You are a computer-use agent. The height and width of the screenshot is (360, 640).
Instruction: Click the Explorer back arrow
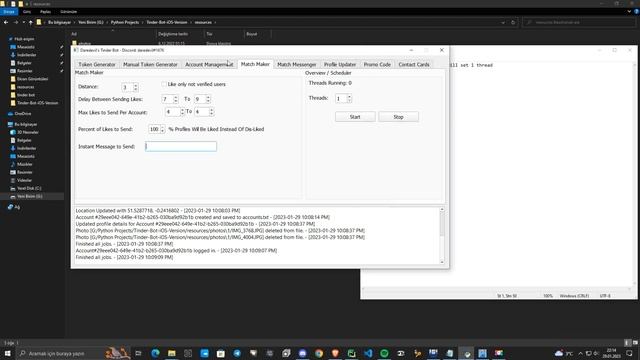[6, 22]
